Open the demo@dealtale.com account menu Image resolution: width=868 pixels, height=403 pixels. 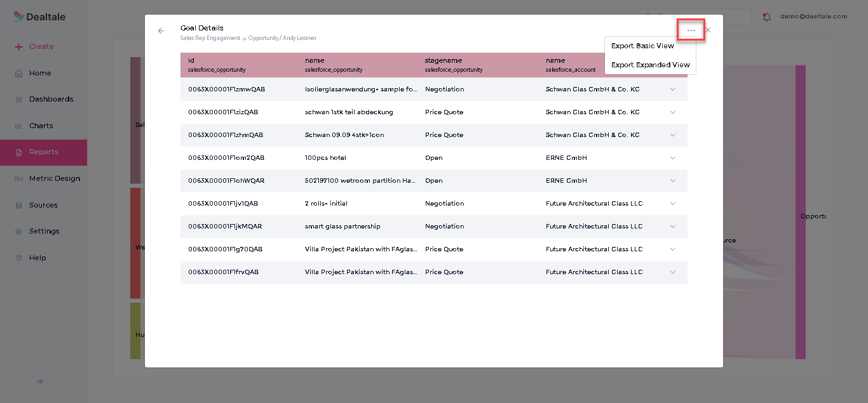click(813, 17)
